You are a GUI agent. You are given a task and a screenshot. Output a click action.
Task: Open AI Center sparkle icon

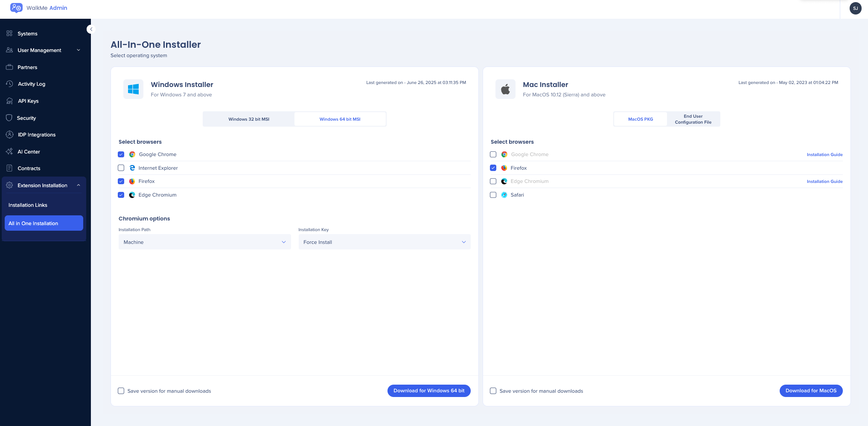coord(9,151)
